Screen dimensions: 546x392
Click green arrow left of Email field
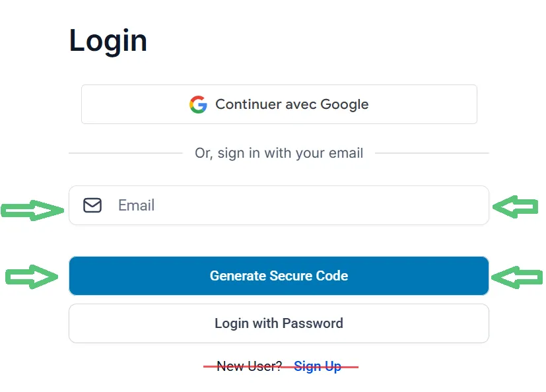[x=32, y=210]
